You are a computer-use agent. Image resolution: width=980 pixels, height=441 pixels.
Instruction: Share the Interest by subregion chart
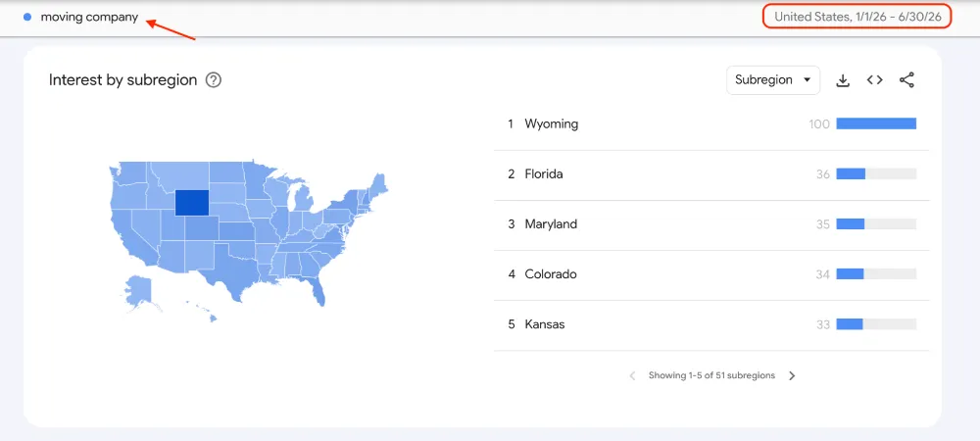906,80
